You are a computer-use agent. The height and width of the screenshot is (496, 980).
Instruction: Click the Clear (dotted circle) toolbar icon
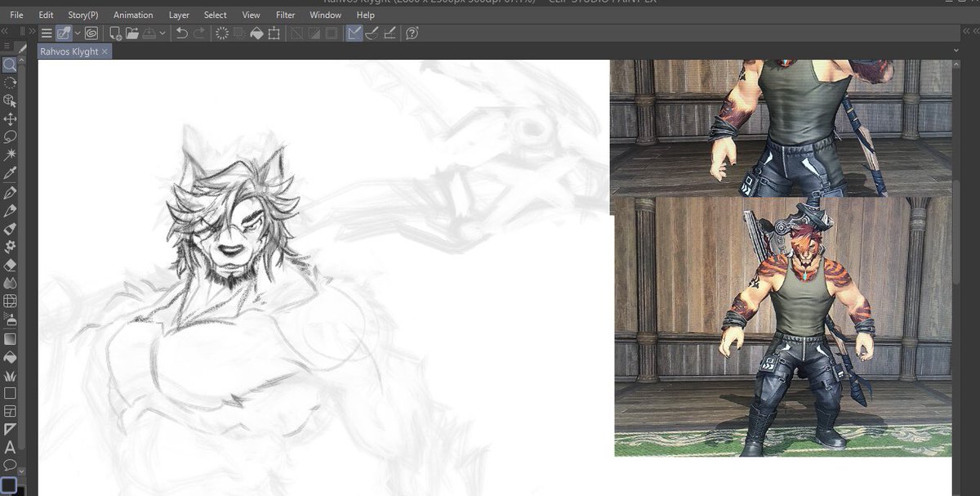[x=221, y=34]
